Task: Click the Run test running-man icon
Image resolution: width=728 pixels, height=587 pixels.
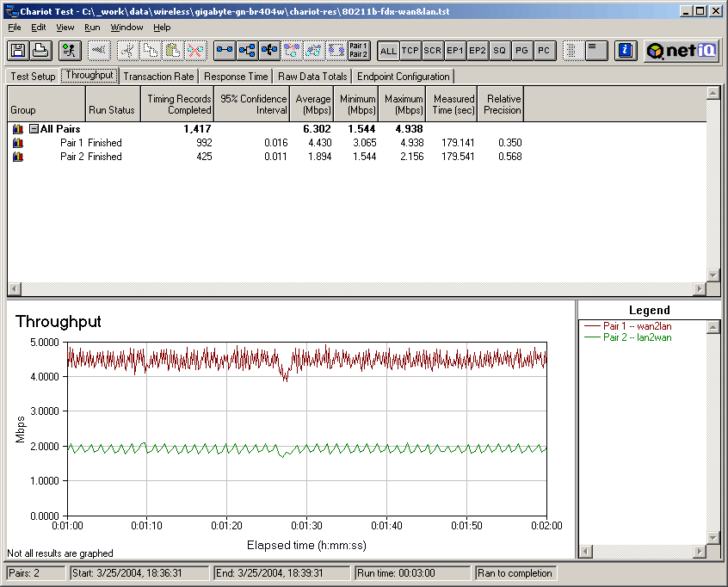Action: click(x=70, y=51)
